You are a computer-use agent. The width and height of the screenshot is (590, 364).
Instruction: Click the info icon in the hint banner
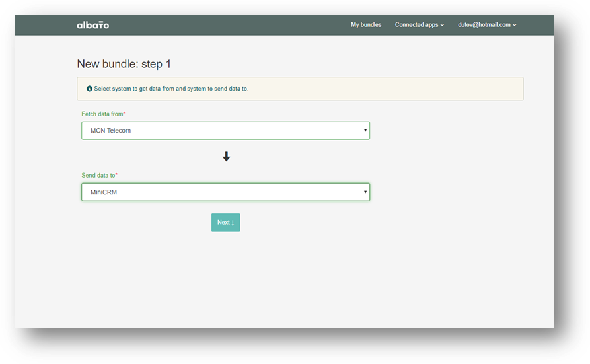coord(90,89)
